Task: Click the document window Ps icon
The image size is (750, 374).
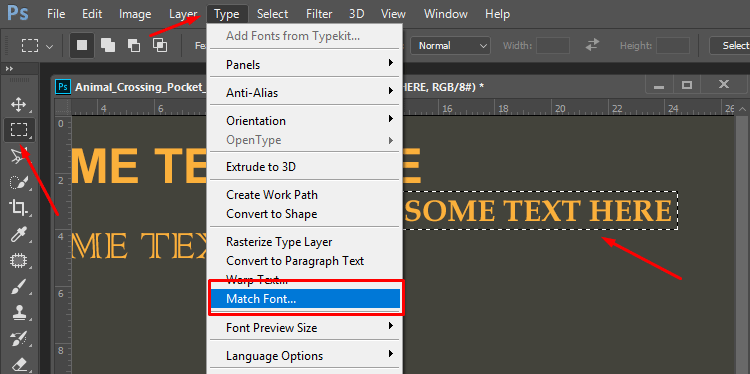Action: coord(63,87)
